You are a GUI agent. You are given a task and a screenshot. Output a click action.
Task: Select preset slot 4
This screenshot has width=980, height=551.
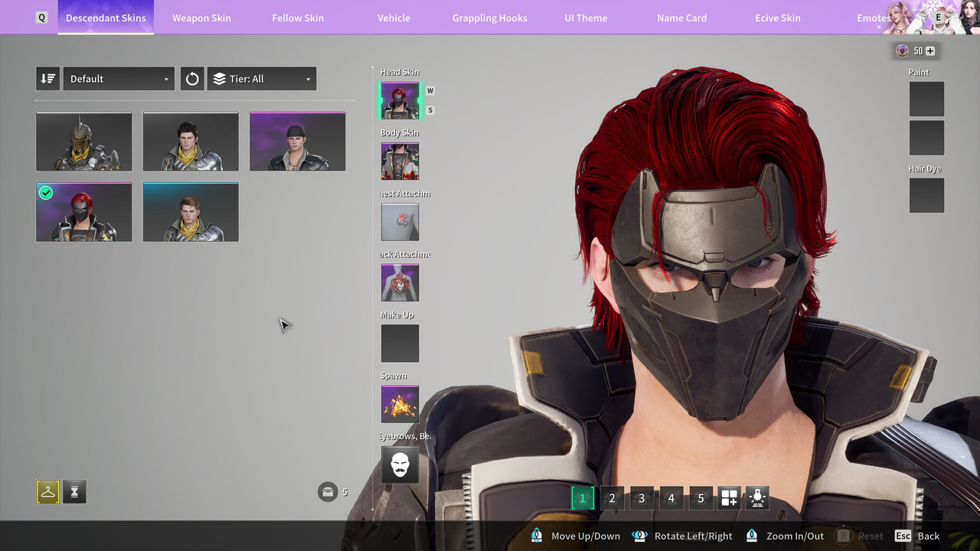pos(671,498)
